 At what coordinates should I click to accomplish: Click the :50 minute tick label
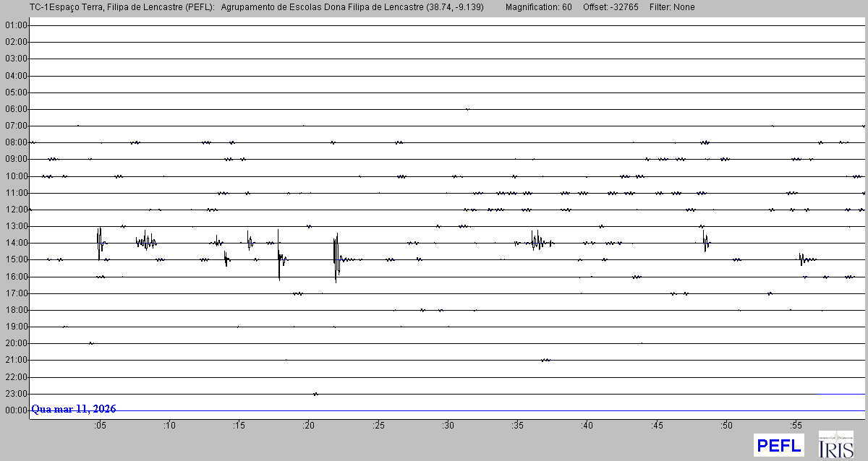coord(726,426)
